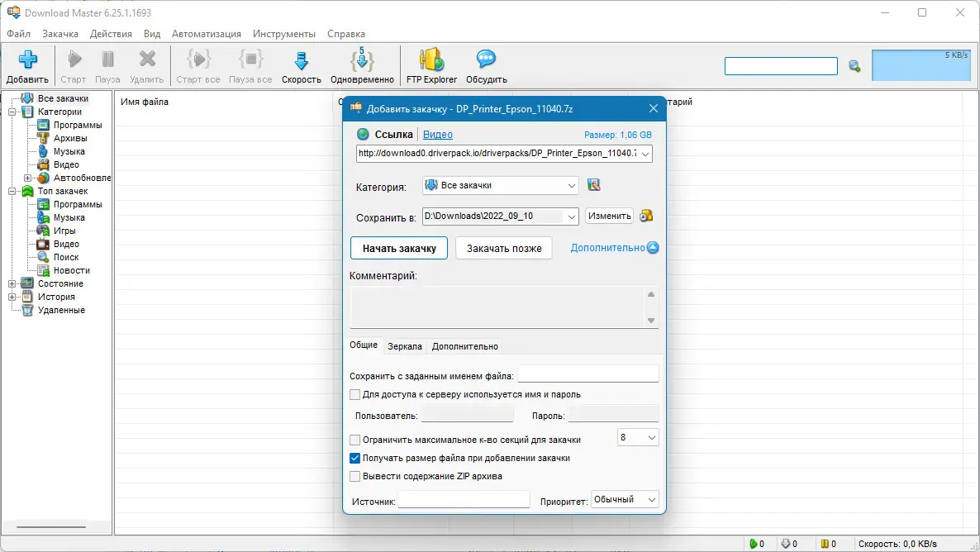Click the search magnifier icon in toolbar

click(x=854, y=65)
